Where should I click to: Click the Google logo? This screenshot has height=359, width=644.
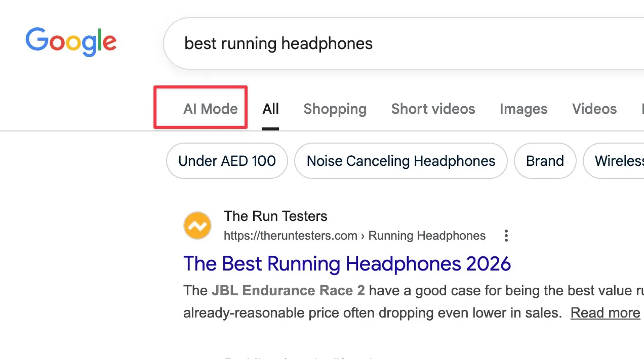(71, 42)
